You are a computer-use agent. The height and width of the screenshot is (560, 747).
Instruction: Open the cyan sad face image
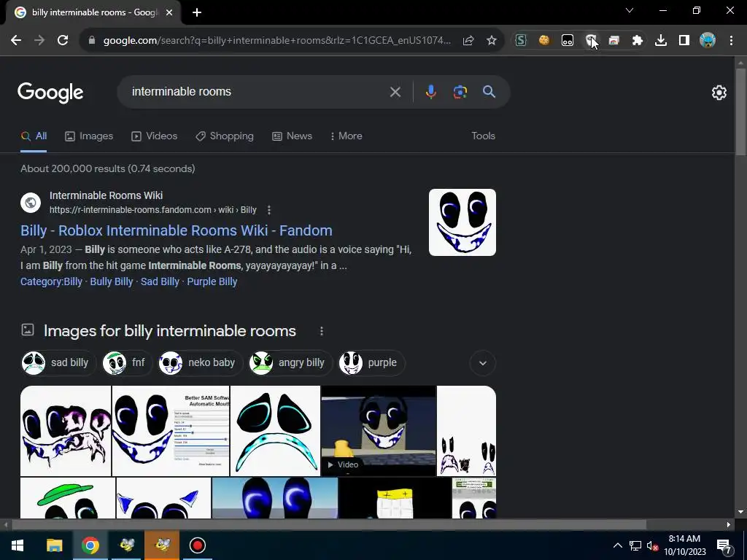[275, 431]
